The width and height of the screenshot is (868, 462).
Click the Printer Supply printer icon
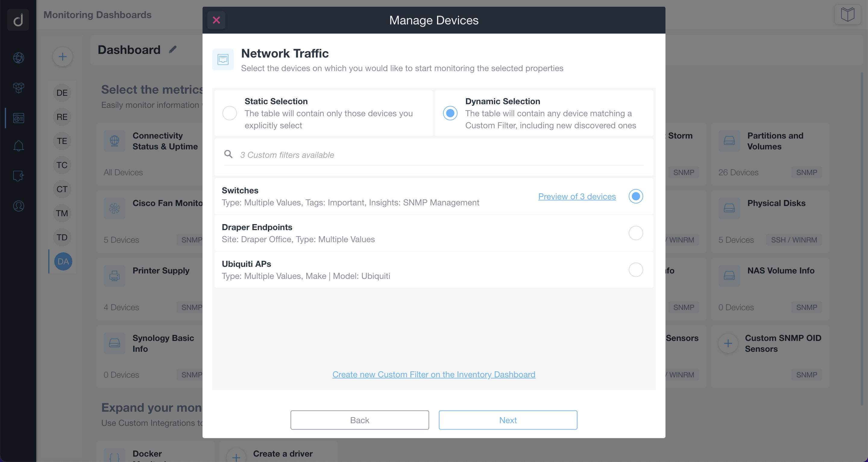pyautogui.click(x=115, y=276)
